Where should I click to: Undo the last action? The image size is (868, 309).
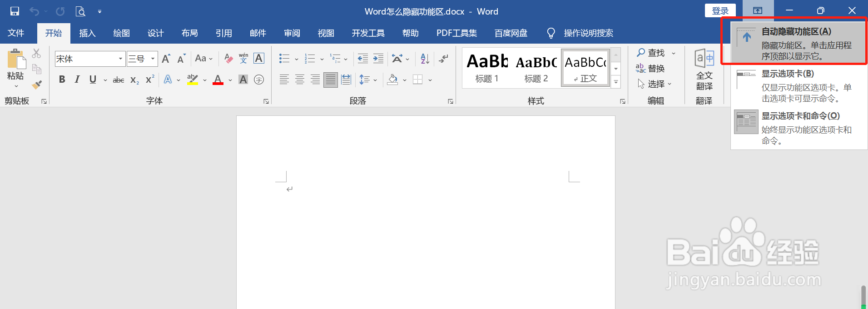pos(35,11)
